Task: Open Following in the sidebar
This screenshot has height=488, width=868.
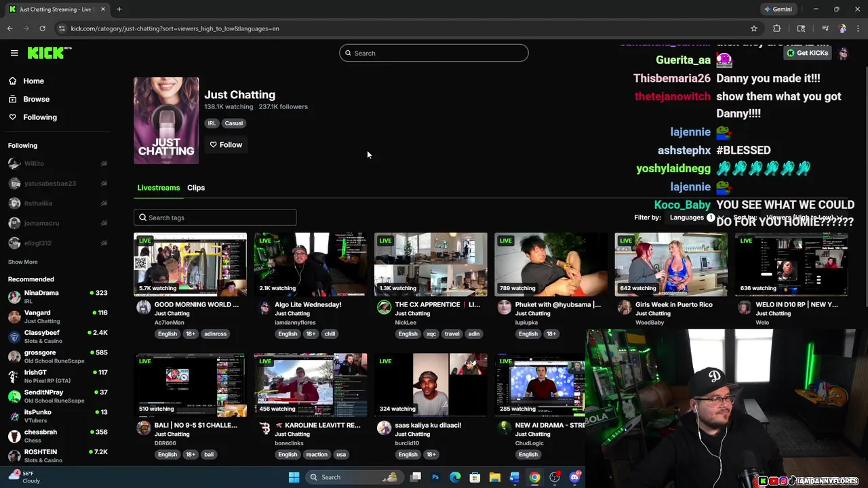Action: point(40,117)
